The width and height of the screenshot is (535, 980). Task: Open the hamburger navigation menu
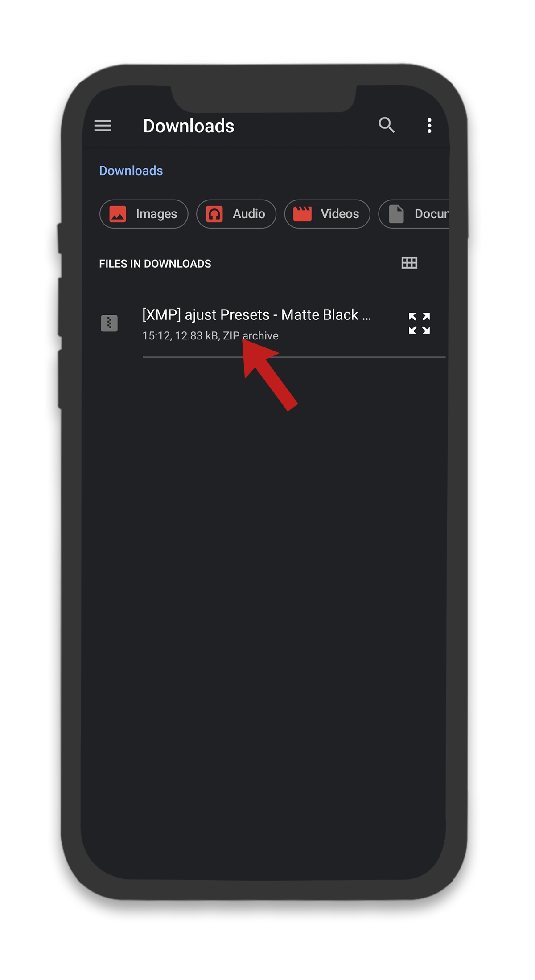pos(103,126)
